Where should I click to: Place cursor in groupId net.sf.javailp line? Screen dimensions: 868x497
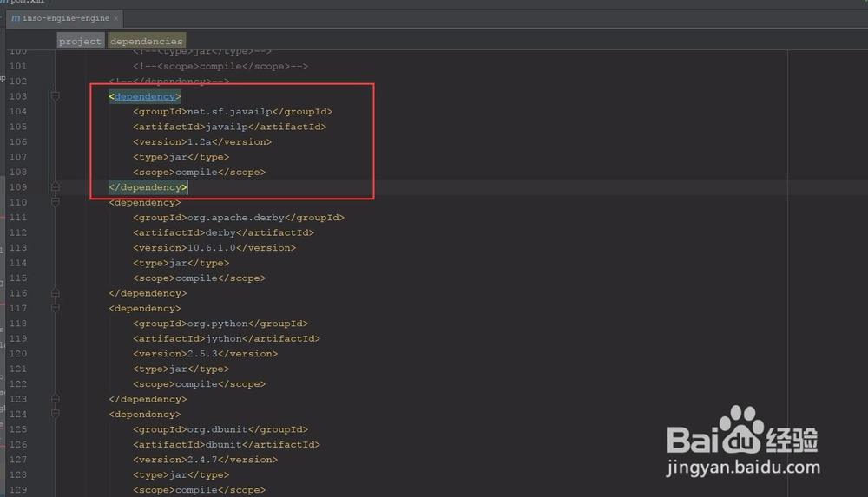pyautogui.click(x=233, y=112)
